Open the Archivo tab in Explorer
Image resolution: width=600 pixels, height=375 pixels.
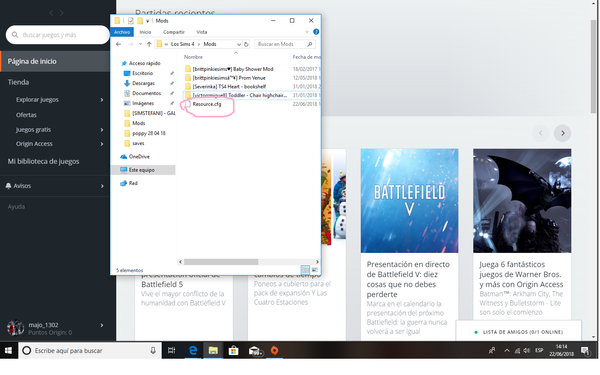(x=122, y=32)
